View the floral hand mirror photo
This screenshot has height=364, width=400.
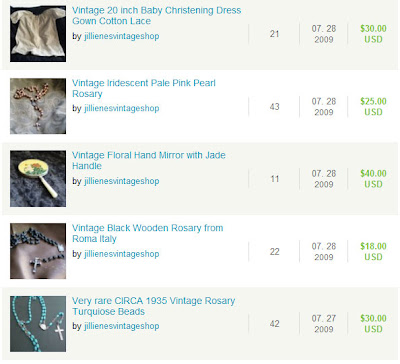(x=38, y=179)
